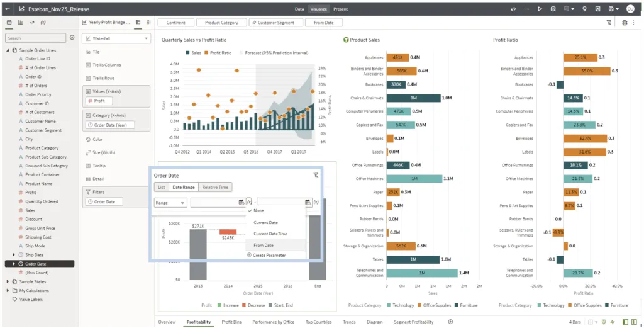Open the Parameters (x) tab icon in data panel
Viewport: 644px width, 328px height.
click(x=43, y=22)
